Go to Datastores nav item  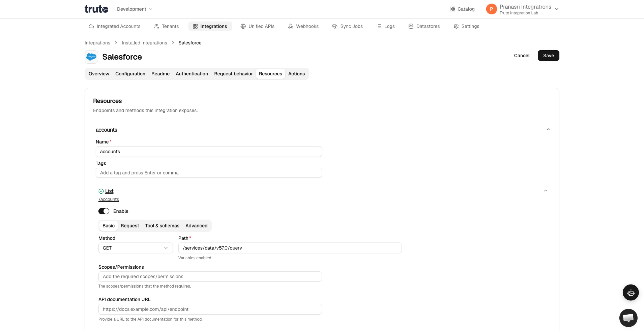424,26
